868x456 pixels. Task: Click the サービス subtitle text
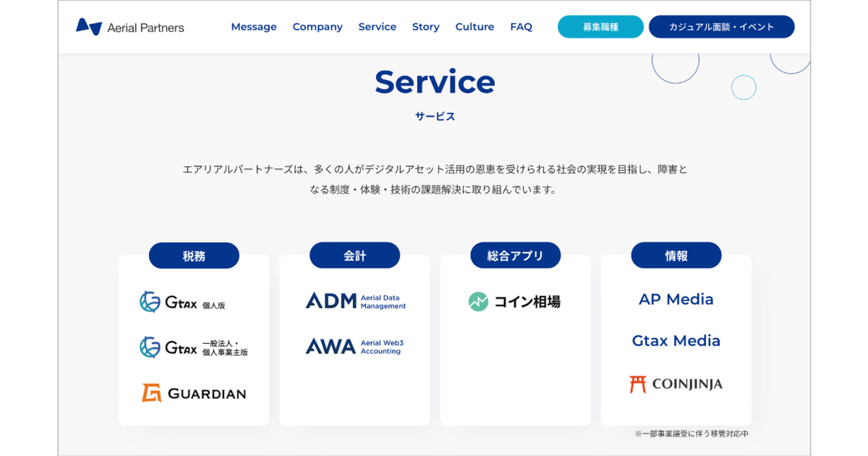click(435, 116)
